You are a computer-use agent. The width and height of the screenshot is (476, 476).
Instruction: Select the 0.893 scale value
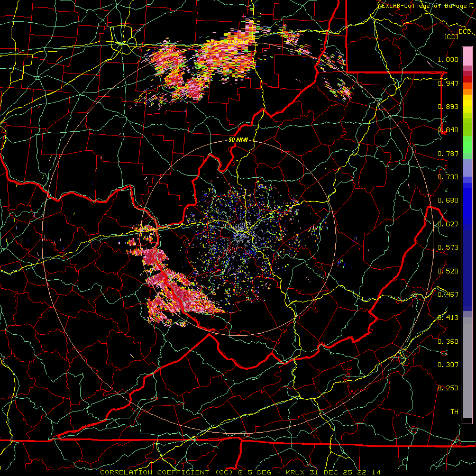point(448,106)
